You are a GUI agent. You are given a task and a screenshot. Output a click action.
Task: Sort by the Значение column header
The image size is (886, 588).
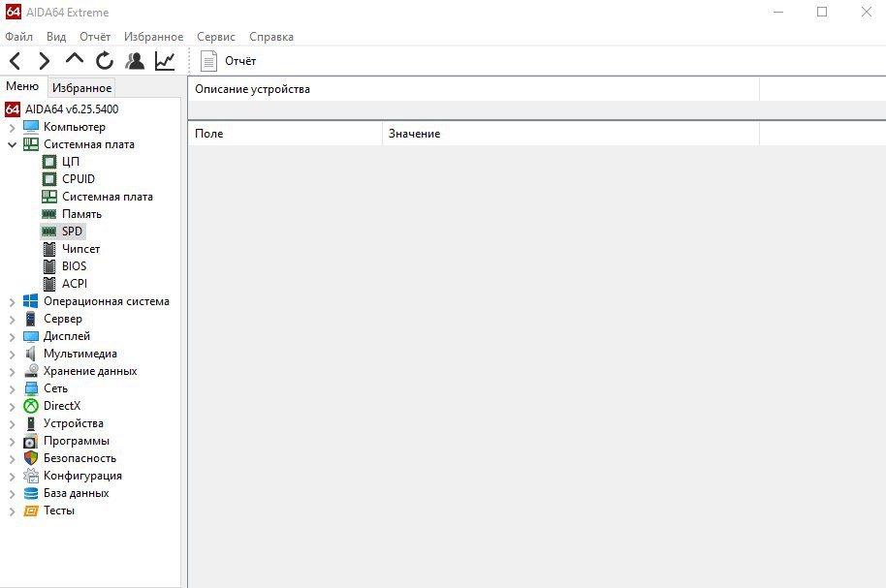(571, 134)
